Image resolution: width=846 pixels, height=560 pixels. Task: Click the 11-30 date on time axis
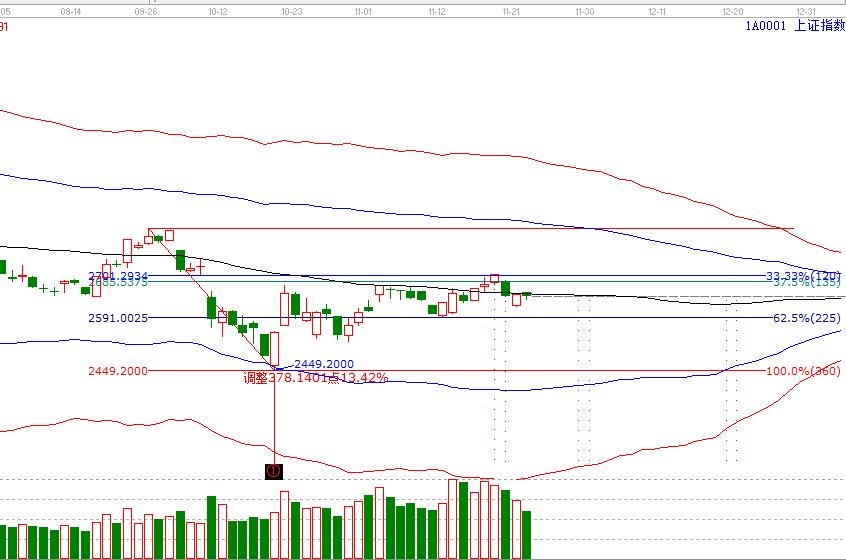pos(584,12)
